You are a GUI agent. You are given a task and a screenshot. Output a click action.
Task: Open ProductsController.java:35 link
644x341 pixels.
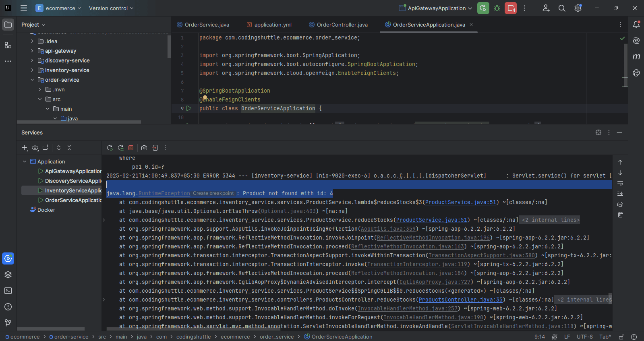pyautogui.click(x=461, y=300)
